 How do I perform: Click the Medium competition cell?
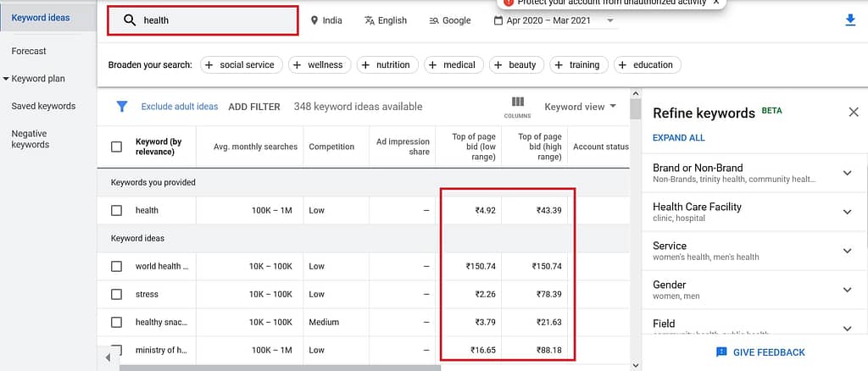(x=324, y=322)
